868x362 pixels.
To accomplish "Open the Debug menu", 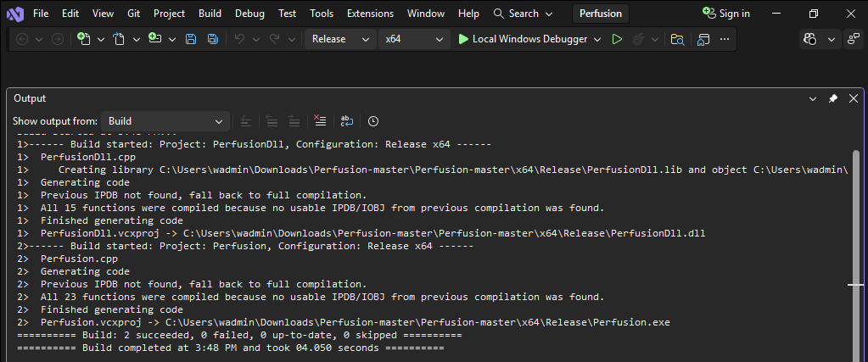I will click(249, 14).
